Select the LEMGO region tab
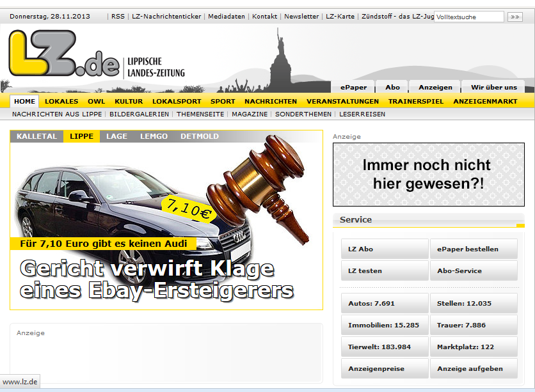Image resolution: width=535 pixels, height=392 pixels. (154, 136)
